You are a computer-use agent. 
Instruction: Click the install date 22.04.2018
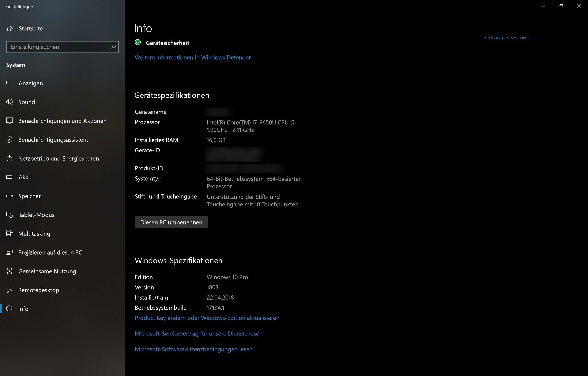220,298
